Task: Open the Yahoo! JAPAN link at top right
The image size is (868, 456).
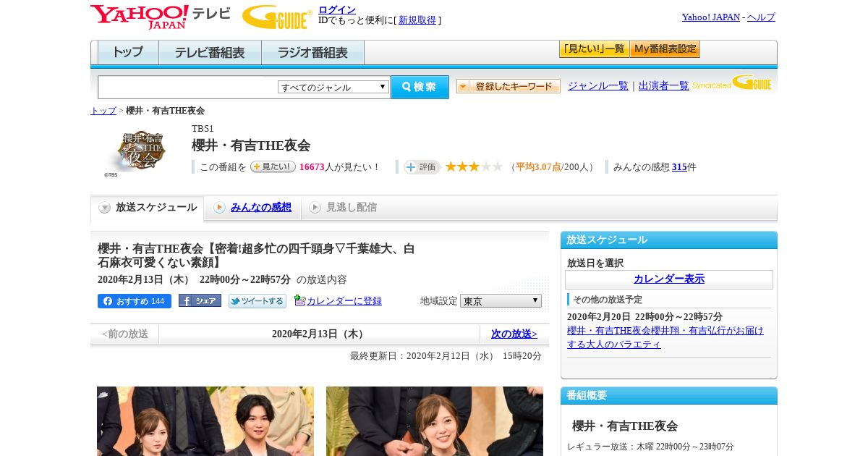Action: [x=711, y=17]
